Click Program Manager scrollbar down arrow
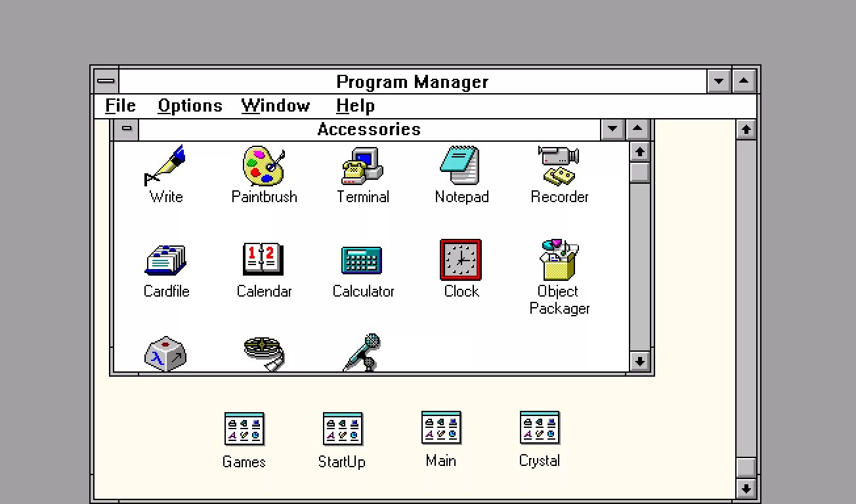Image resolution: width=856 pixels, height=504 pixels. [746, 488]
